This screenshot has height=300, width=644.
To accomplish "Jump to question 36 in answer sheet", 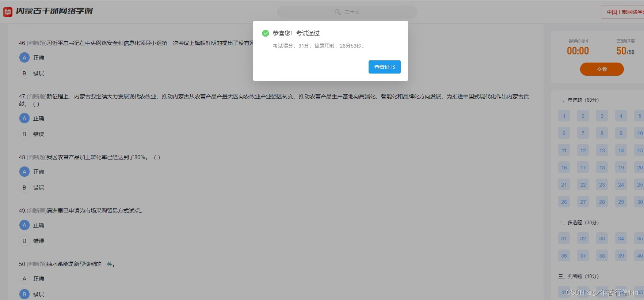I will coord(564,256).
